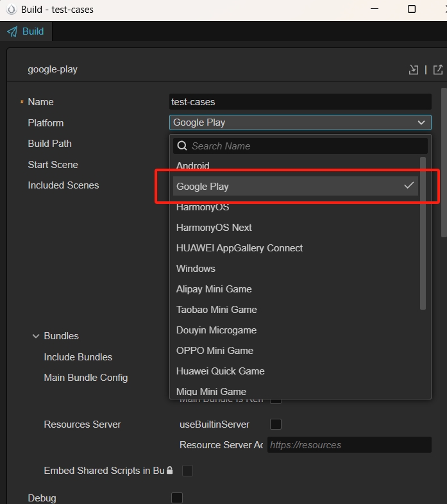Click the google-play task title
The height and width of the screenshot is (504, 447).
pyautogui.click(x=53, y=69)
